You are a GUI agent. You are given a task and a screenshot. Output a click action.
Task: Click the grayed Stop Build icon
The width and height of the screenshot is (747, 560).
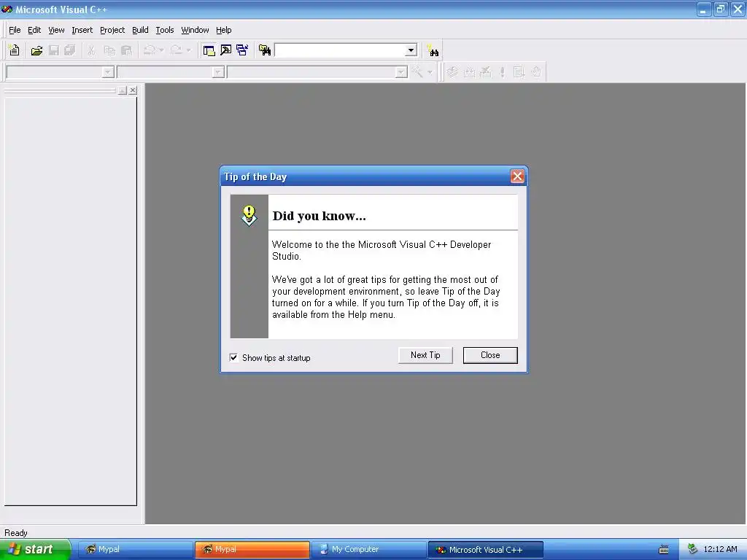[x=485, y=72]
